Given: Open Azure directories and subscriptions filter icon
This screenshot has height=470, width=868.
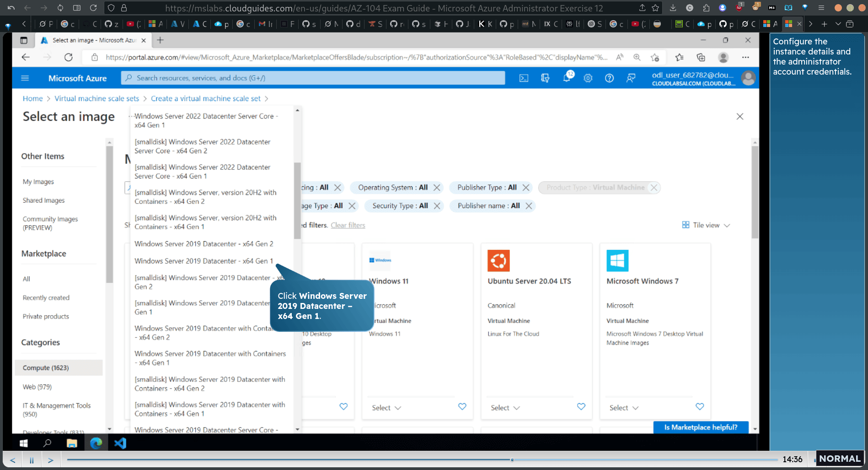Looking at the screenshot, I should [x=545, y=78].
